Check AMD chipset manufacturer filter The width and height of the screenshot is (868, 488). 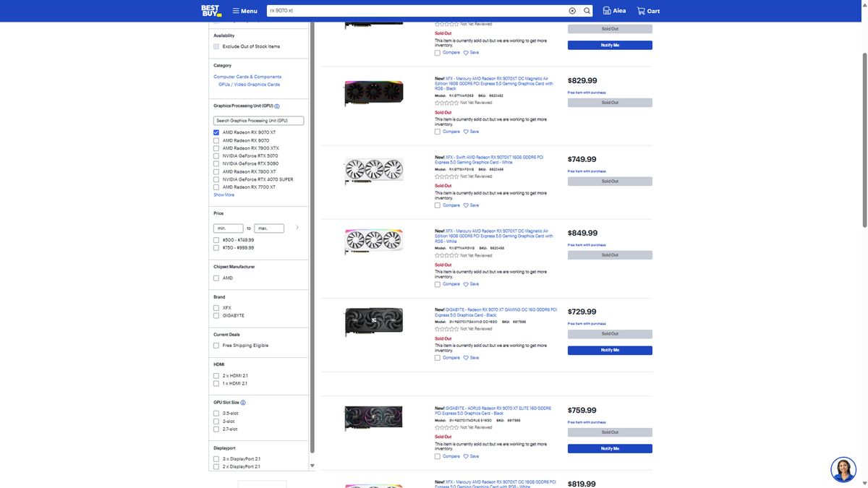coord(216,278)
